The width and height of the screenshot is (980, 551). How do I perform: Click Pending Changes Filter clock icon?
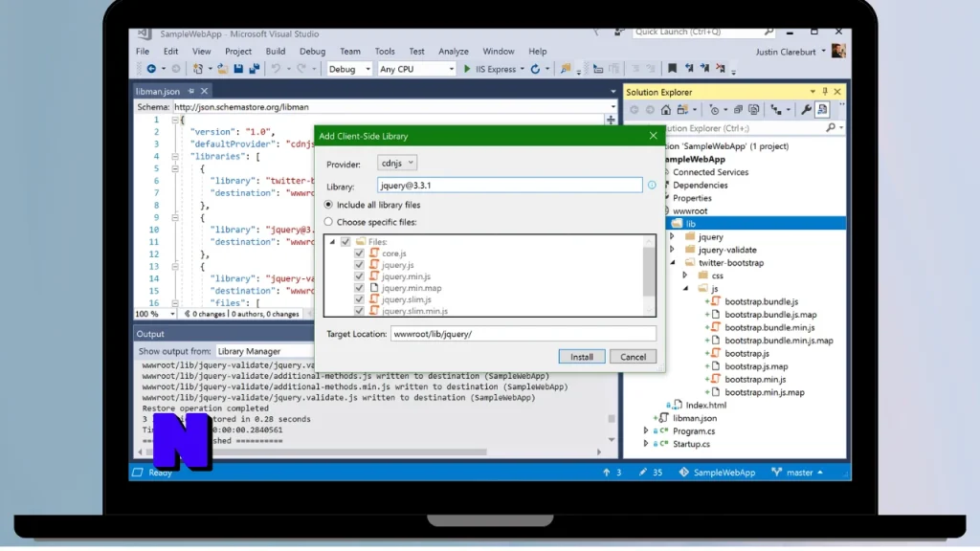click(714, 110)
